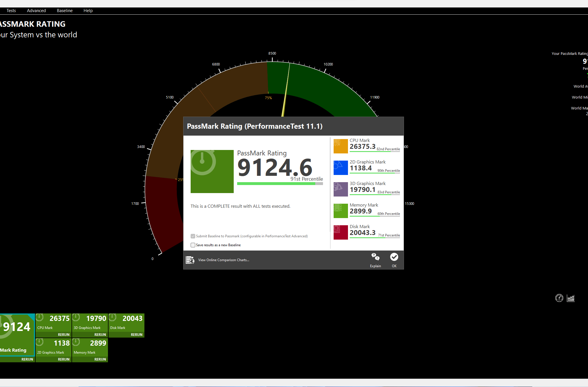Rerun the overall PassMark Rating test
Image resolution: width=588 pixels, height=387 pixels.
[27, 359]
